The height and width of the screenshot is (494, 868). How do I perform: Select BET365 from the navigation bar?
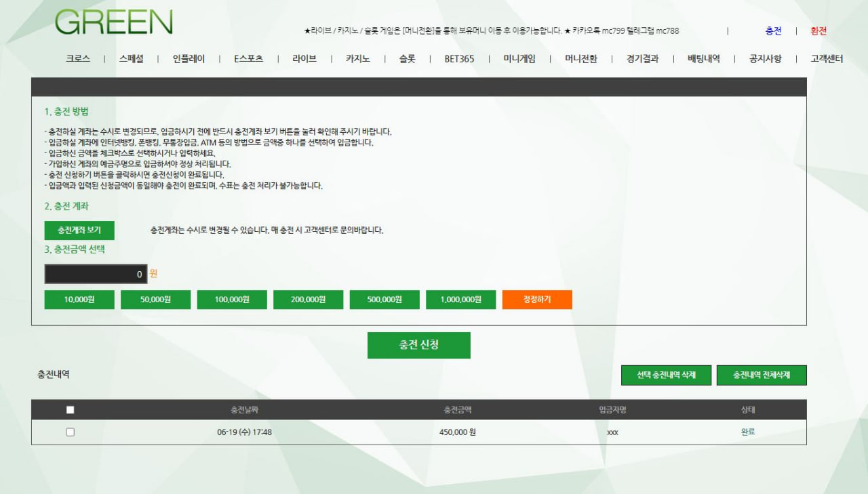point(459,59)
